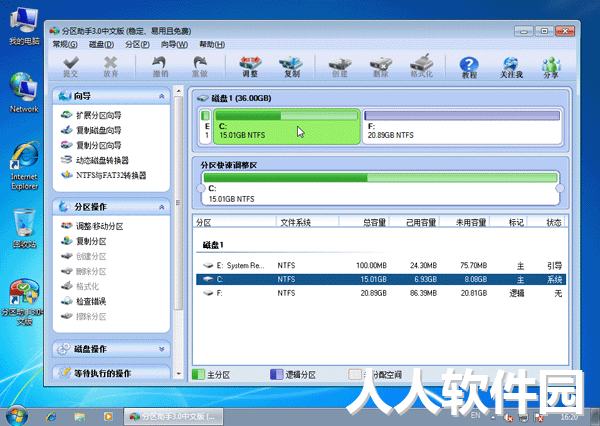Click the 磁盘1 (36.00GB) disk header
This screenshot has height=426, width=600.
pos(234,98)
